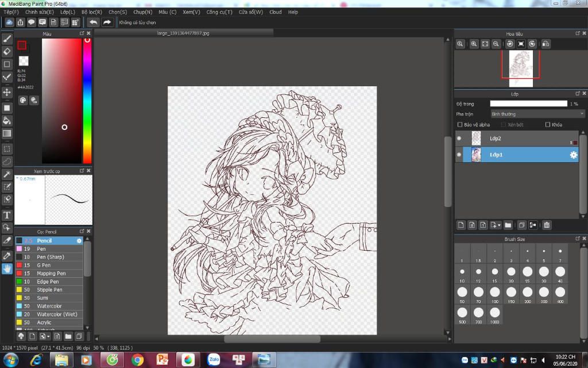Click the red foreground color swatch

coord(22,45)
